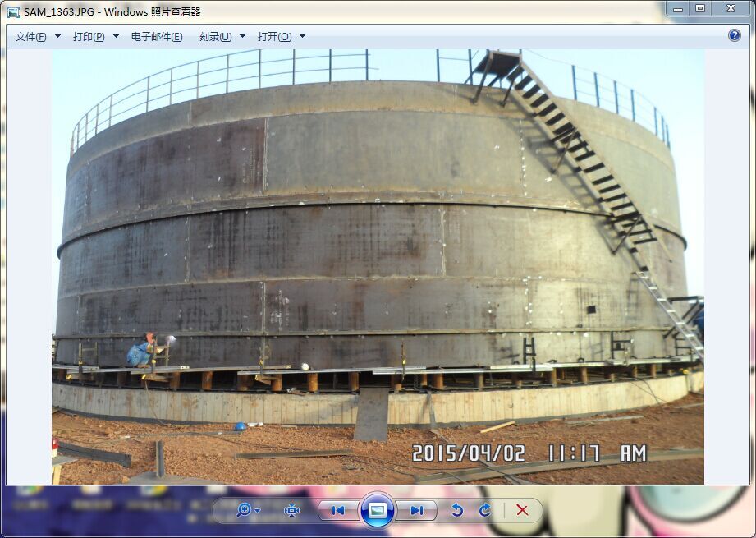Viewport: 756px width, 538px height.
Task: Click the Photo Viewer title bar icon
Action: 13,11
